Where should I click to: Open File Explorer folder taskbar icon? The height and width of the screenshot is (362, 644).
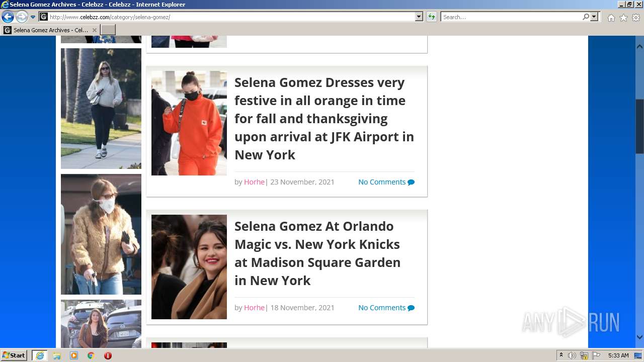(57, 355)
